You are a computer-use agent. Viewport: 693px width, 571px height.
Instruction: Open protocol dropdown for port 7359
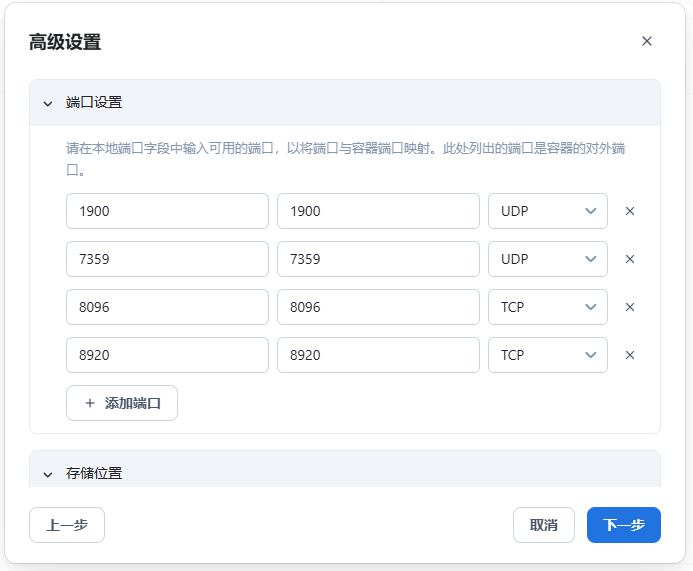click(x=547, y=259)
